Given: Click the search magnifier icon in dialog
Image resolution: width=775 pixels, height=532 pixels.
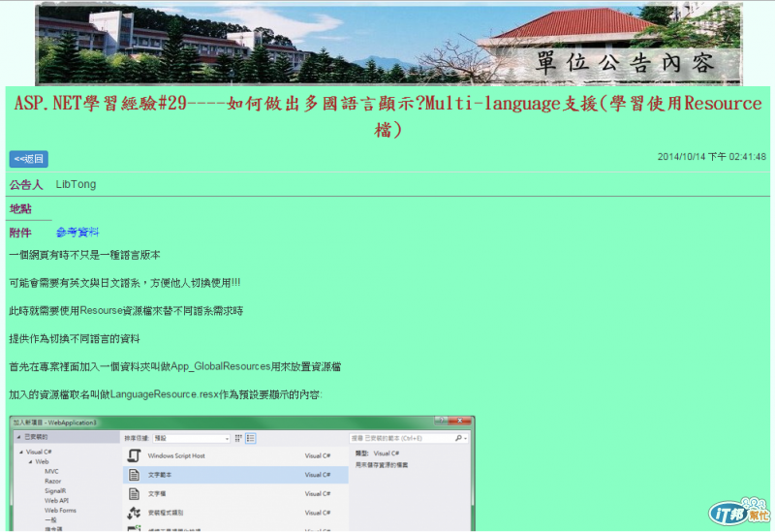Looking at the screenshot, I should pos(458,438).
